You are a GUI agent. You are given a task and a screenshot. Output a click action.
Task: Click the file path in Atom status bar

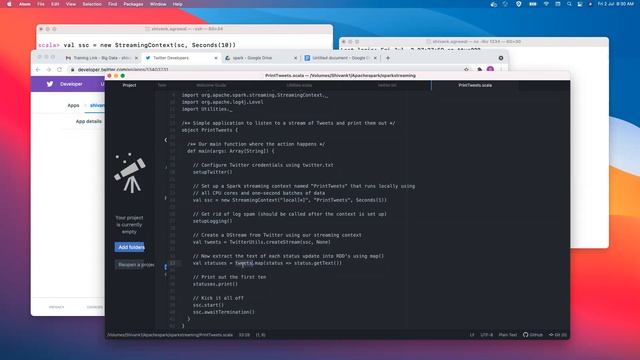(x=170, y=335)
